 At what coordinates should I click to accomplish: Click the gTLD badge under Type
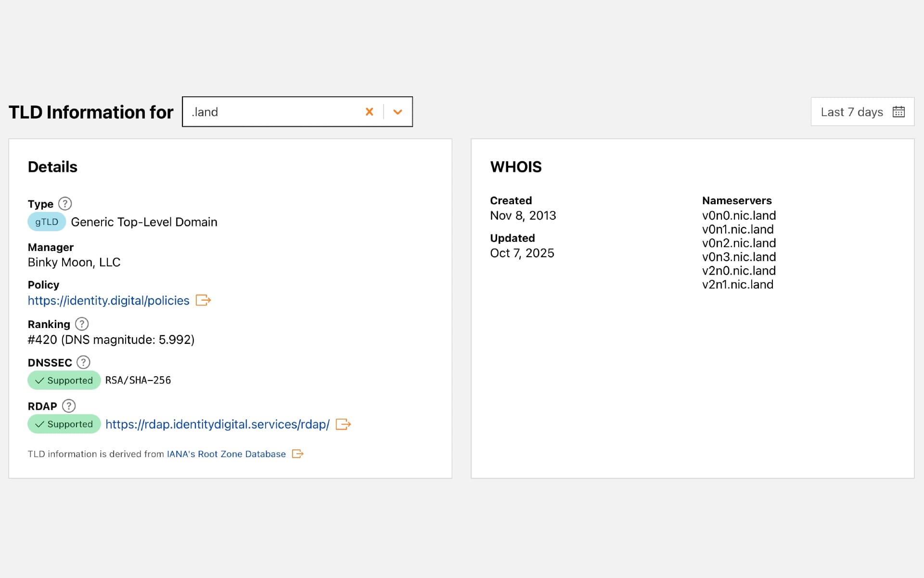click(46, 222)
